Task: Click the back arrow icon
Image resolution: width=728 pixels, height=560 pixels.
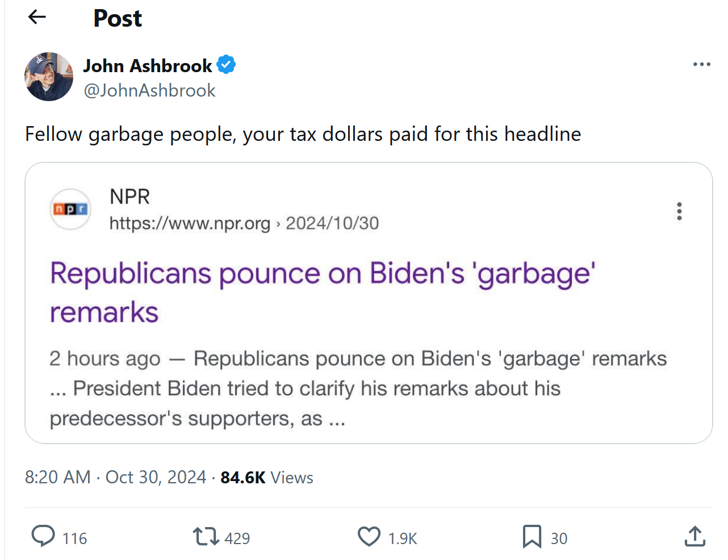Action: pos(37,17)
